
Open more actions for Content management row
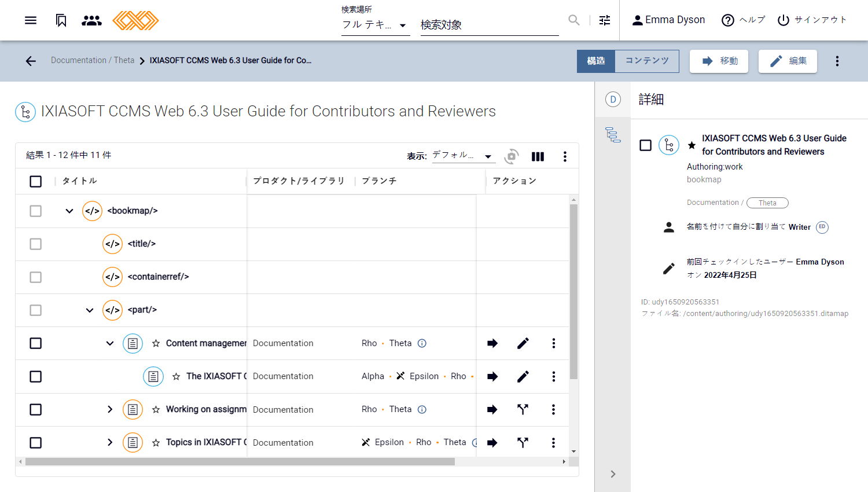554,343
